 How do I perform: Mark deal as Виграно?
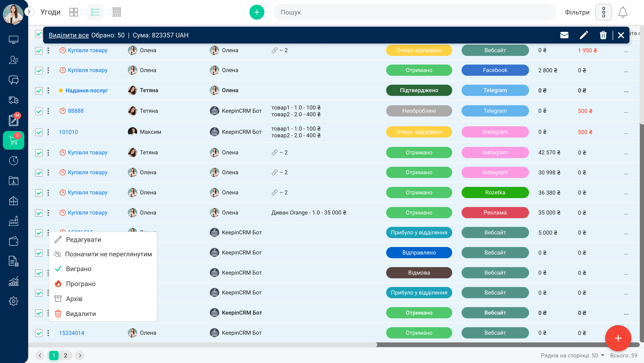[x=103, y=269]
